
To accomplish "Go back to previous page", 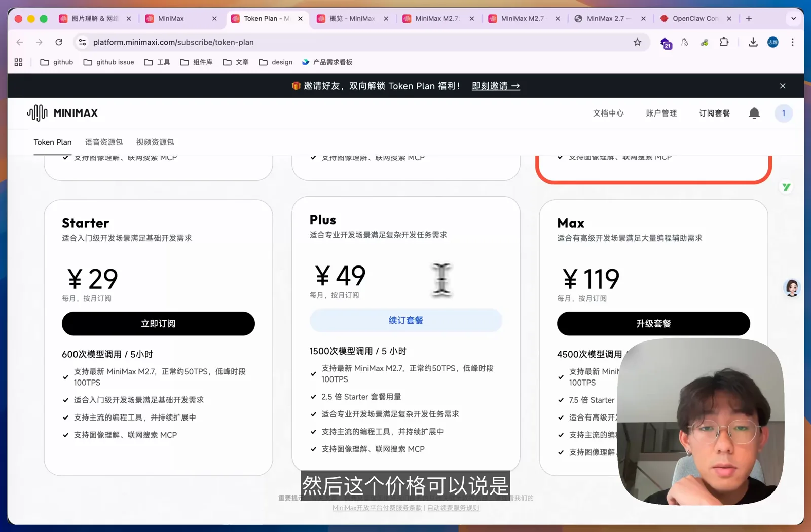I will click(20, 42).
